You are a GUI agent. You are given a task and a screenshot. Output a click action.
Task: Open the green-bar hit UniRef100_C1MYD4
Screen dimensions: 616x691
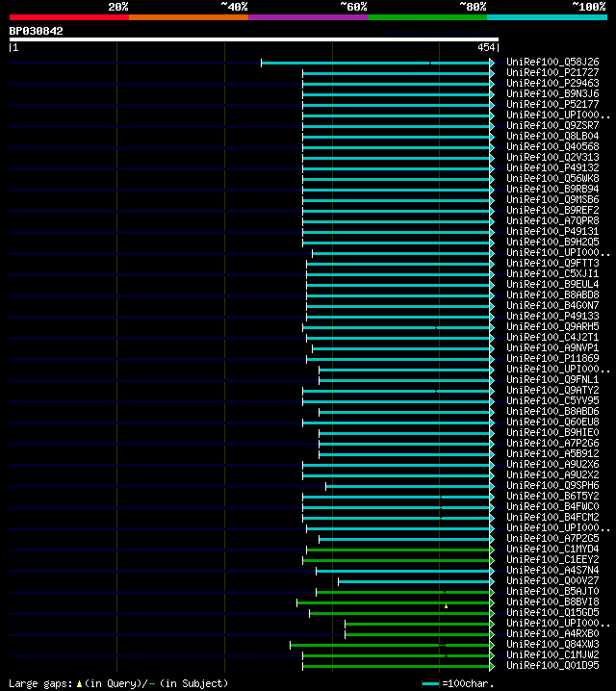coord(552,549)
